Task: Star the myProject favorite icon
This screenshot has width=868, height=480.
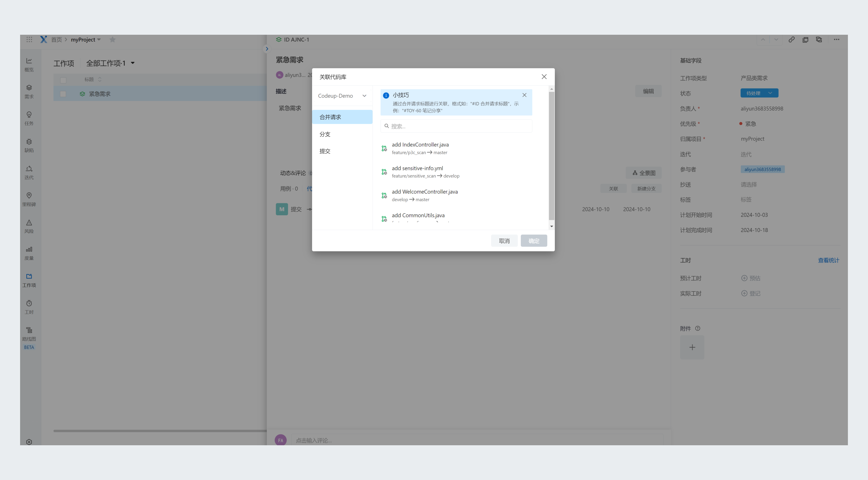Action: pos(113,40)
